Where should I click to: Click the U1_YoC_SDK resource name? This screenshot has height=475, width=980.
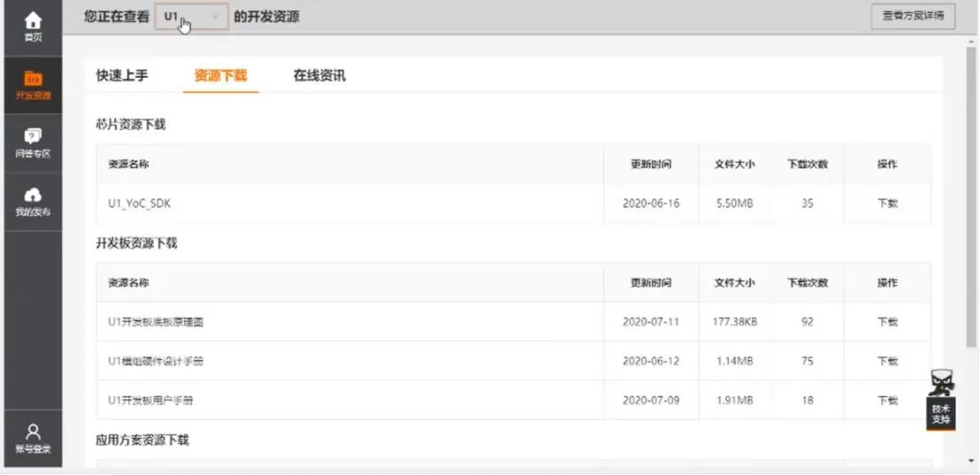coord(140,203)
